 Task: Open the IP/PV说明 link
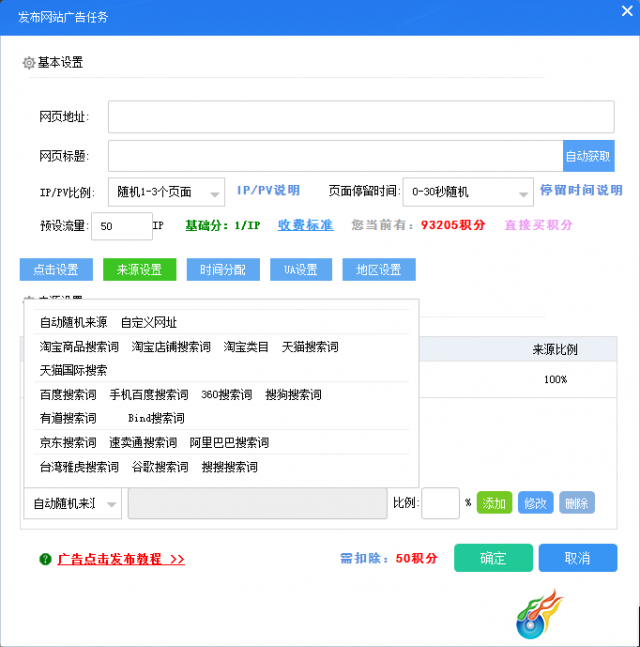[268, 190]
